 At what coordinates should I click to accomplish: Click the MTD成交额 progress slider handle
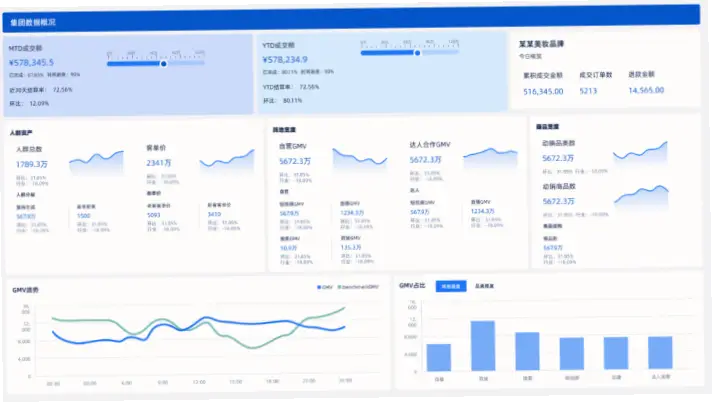click(x=163, y=64)
